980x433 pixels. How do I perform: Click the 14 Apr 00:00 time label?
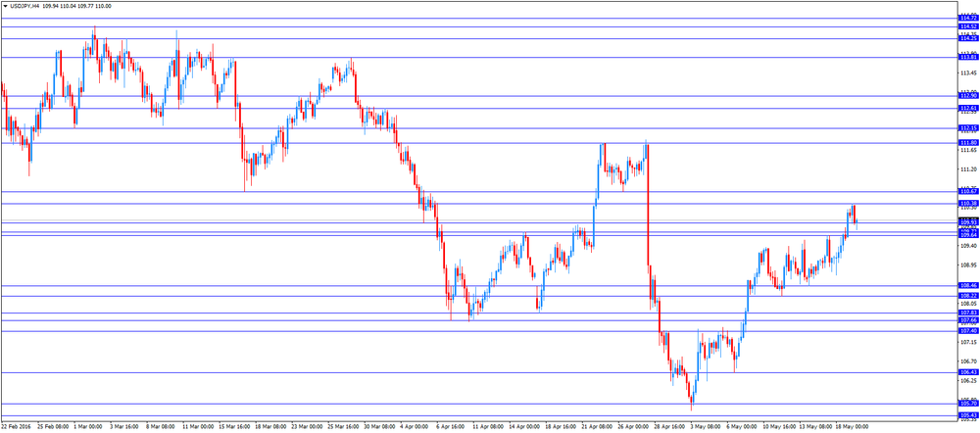524,428
